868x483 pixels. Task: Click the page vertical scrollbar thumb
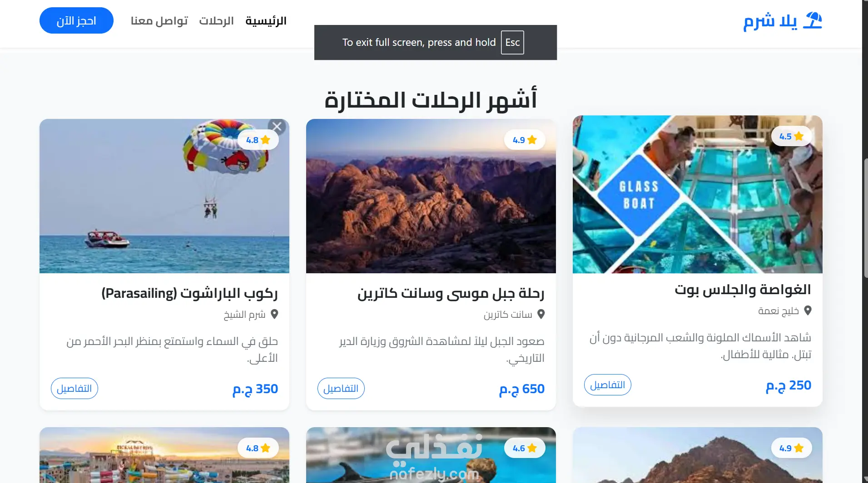pos(866,218)
